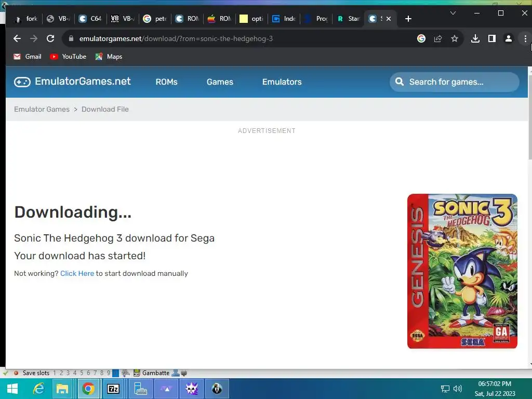The image size is (532, 399).
Task: Open the spiky purple creature taskbar app
Action: coord(192,389)
